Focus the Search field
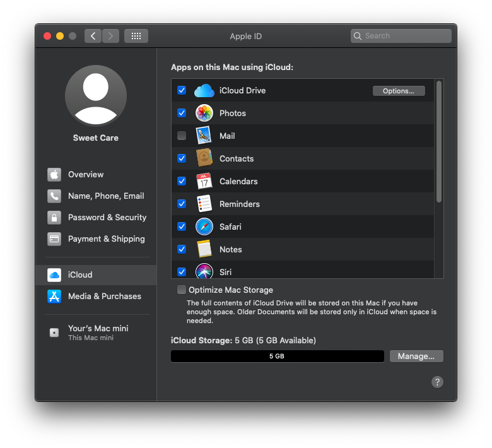Viewport: 492px width, 448px height. click(x=401, y=36)
